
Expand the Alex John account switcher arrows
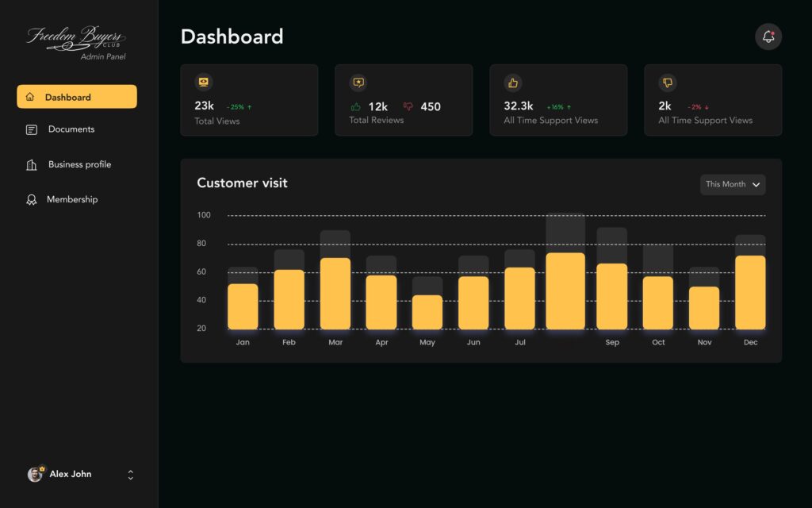[131, 475]
